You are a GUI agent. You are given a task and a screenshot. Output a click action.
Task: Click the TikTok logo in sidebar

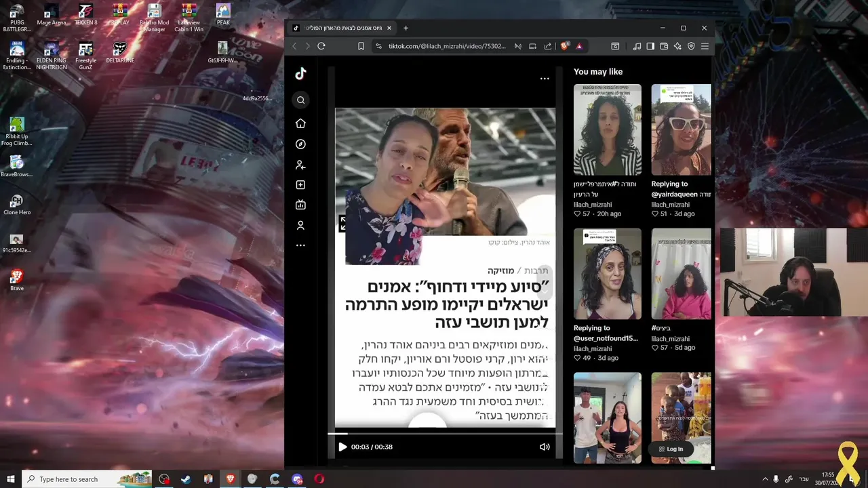coord(300,74)
